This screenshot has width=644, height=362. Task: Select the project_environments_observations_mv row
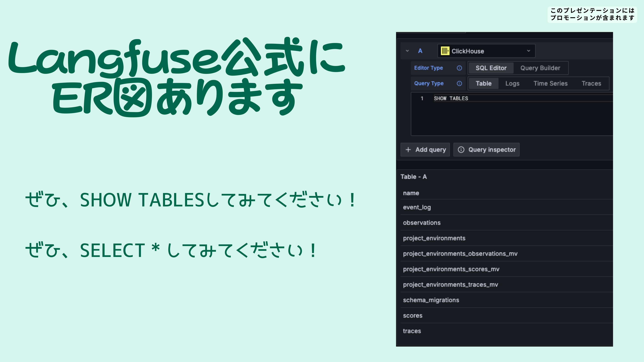click(x=507, y=254)
